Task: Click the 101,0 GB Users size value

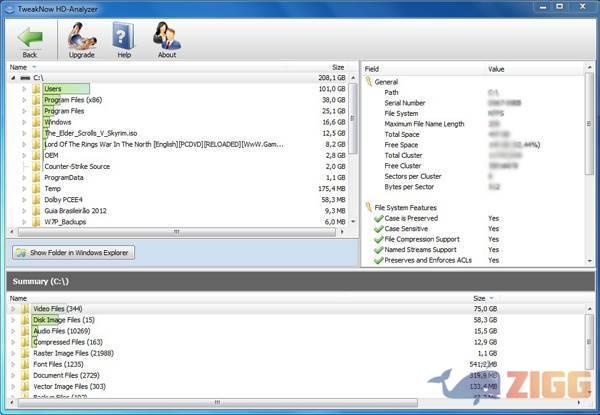Action: [x=332, y=89]
